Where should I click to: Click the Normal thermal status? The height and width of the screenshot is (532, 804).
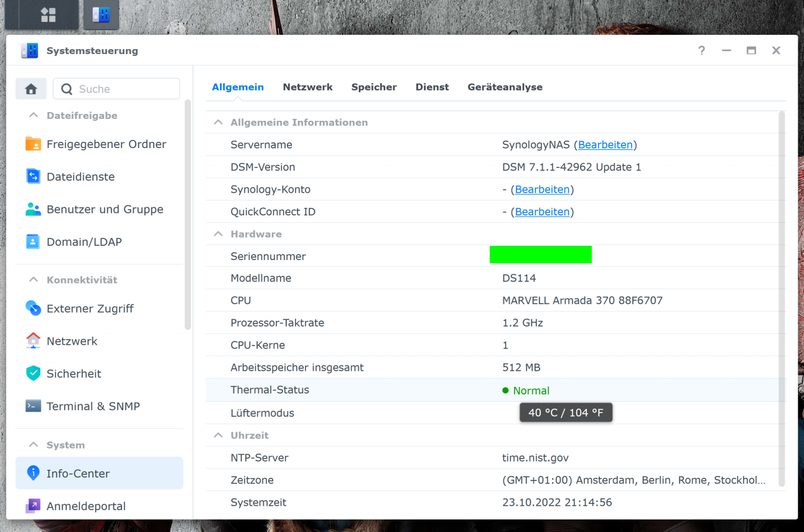[x=526, y=391]
